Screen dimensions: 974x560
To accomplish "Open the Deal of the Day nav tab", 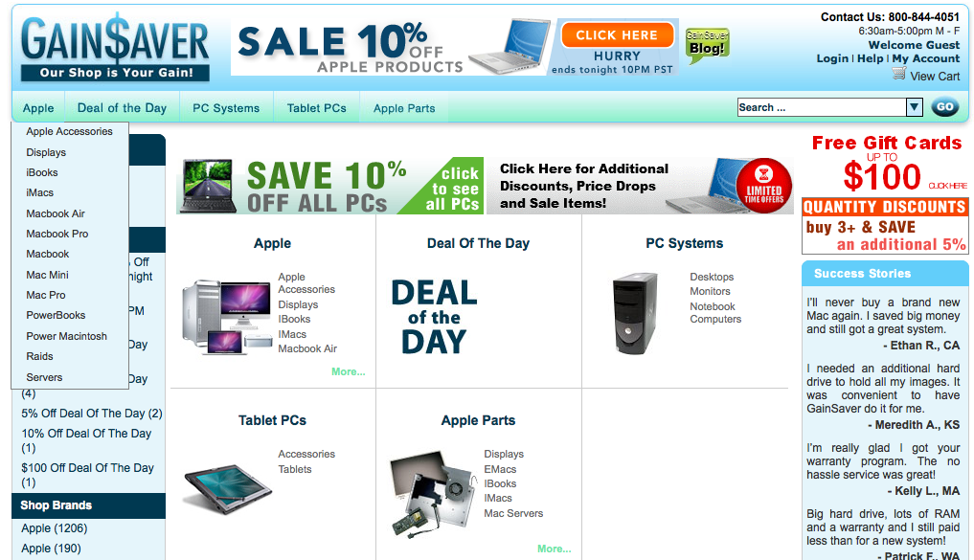I will coord(122,108).
